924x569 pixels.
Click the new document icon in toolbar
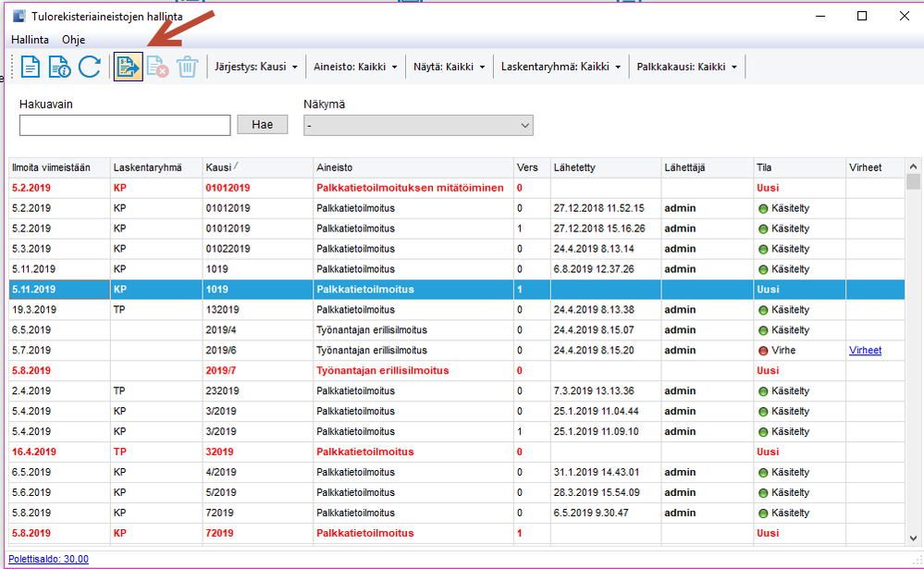[x=30, y=67]
